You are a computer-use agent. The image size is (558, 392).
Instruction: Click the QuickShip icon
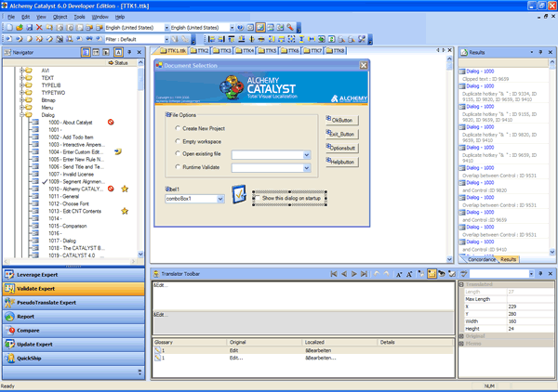point(9,359)
